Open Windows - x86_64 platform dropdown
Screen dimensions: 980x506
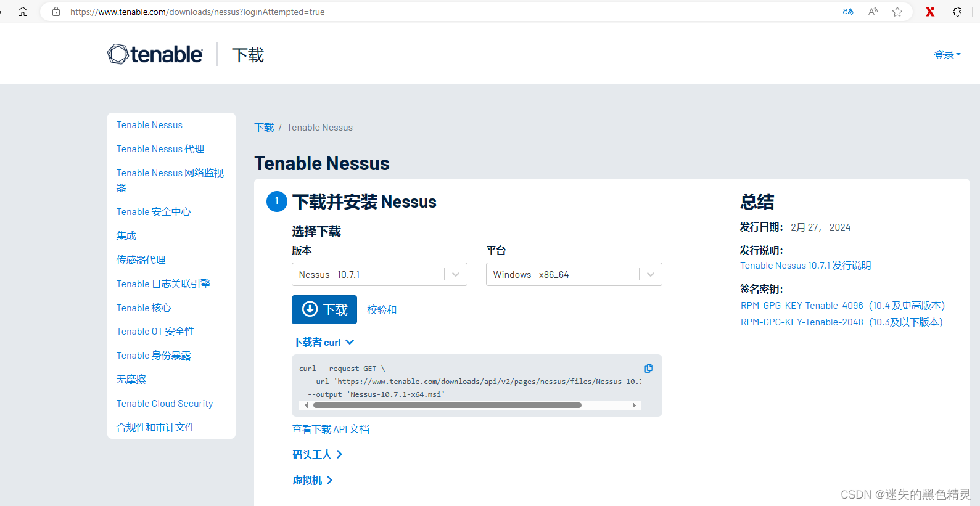pyautogui.click(x=574, y=274)
